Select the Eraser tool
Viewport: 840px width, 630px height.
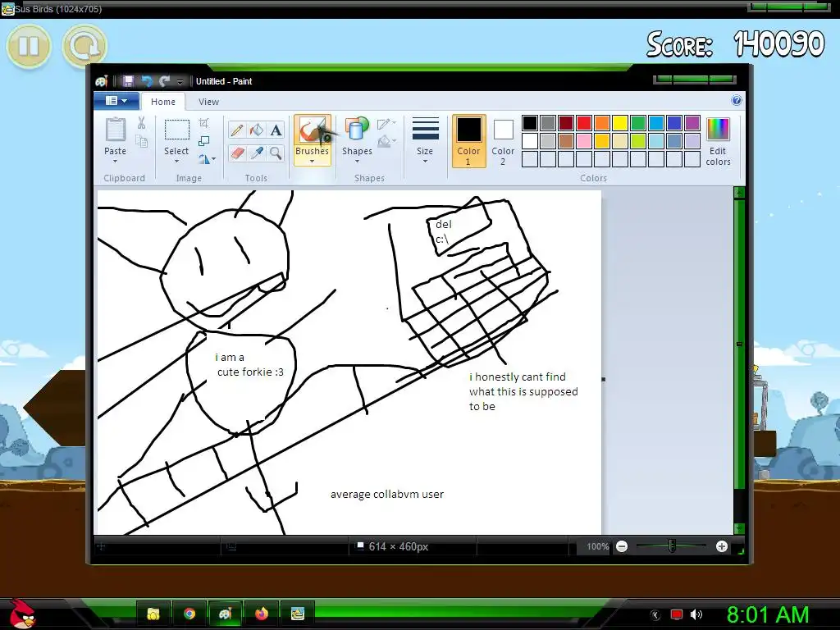pos(237,153)
